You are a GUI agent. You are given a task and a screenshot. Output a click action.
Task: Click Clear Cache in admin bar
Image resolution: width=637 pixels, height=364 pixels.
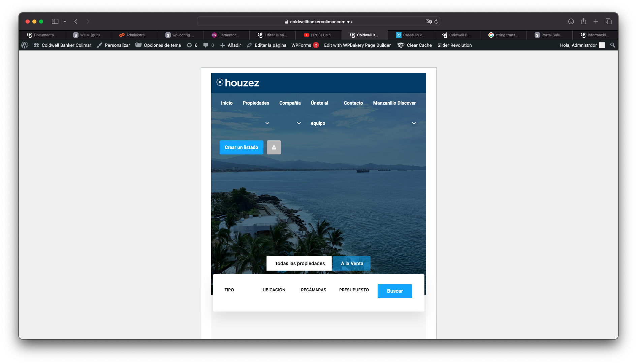pos(415,45)
